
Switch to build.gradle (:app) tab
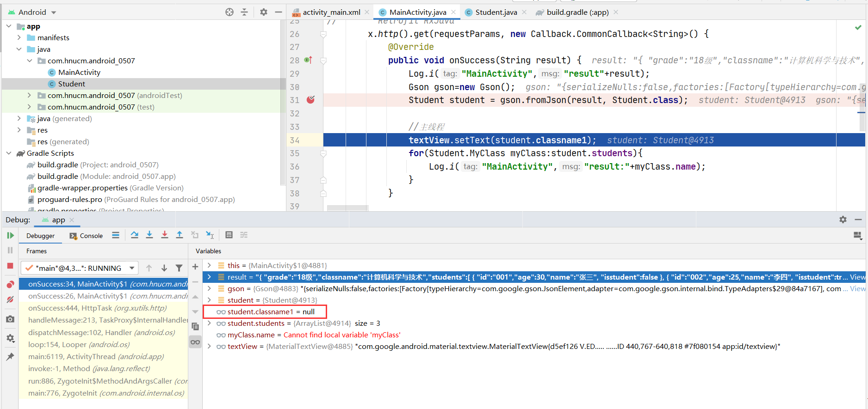tap(577, 12)
